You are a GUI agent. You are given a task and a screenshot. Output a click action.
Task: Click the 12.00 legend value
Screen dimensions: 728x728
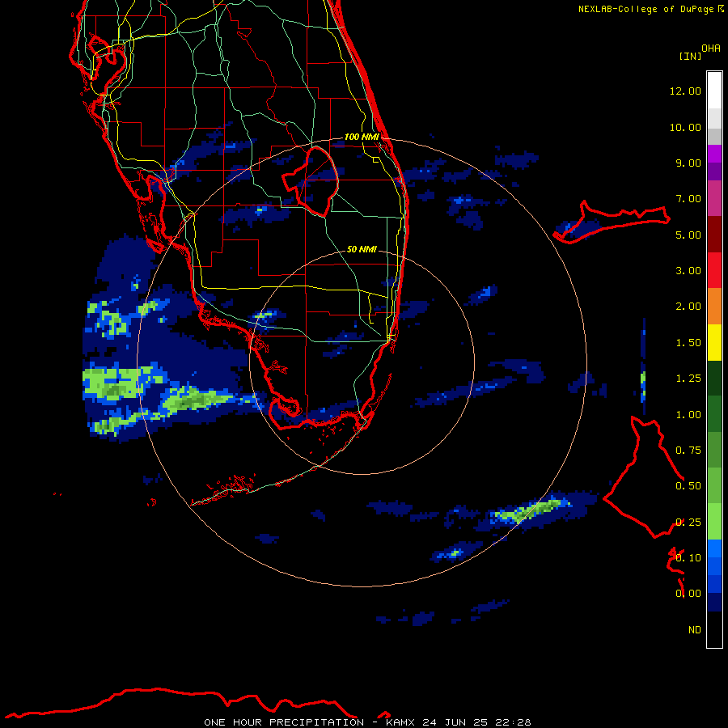click(685, 91)
